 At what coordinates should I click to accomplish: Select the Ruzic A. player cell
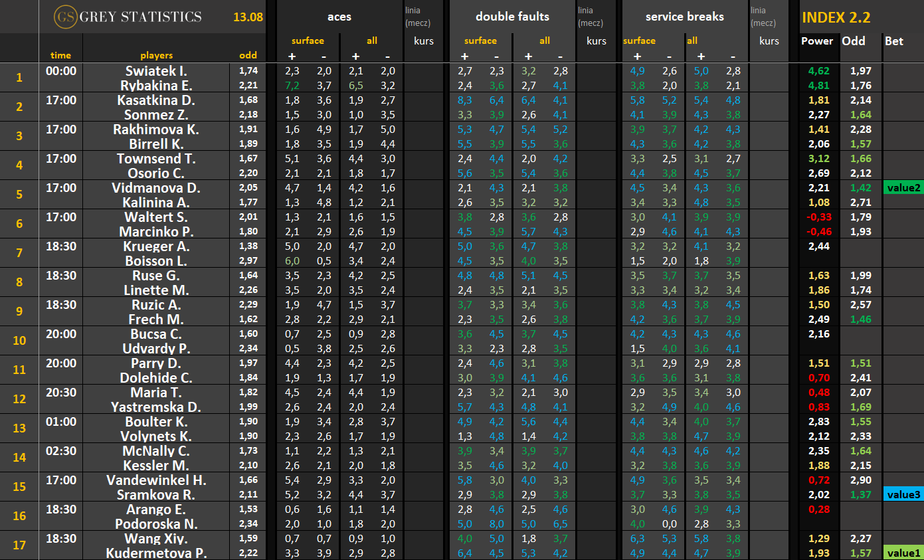[156, 304]
